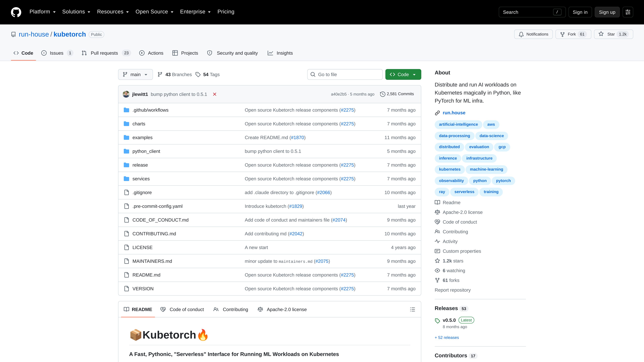Expand the Resources header menu
This screenshot has height=362, width=644.
point(113,12)
